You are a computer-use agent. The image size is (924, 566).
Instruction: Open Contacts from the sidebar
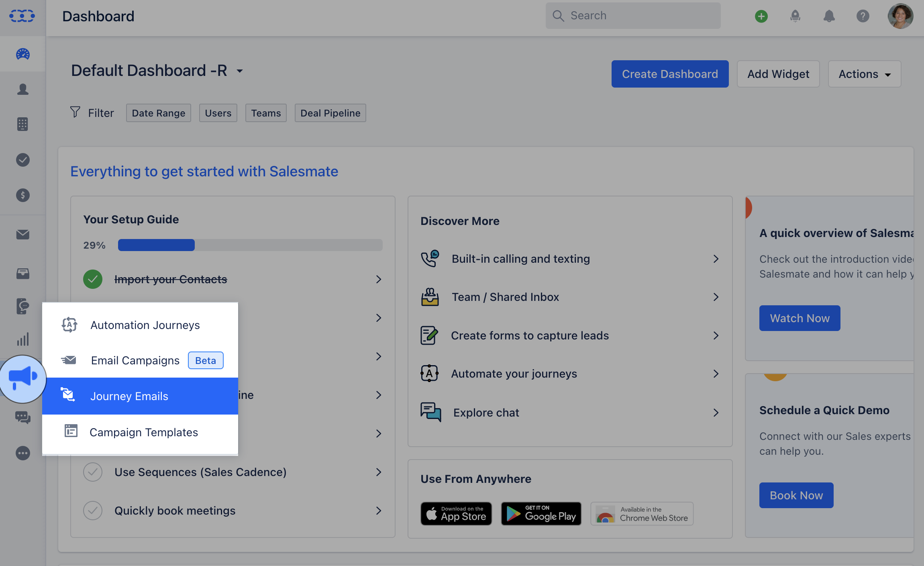click(23, 89)
